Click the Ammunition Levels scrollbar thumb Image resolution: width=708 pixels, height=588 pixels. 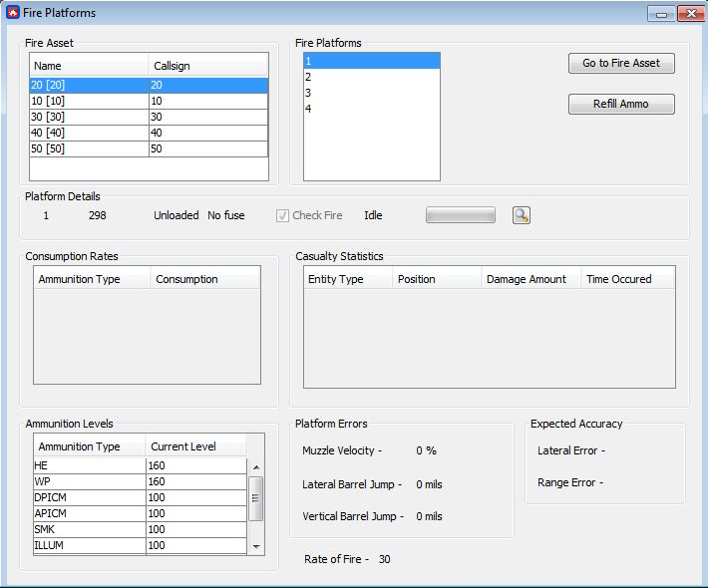tap(256, 498)
